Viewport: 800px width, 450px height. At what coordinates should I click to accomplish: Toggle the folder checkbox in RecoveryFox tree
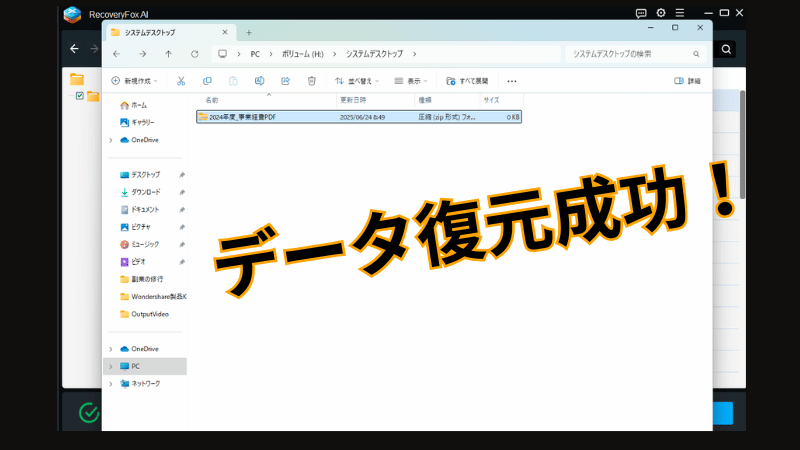click(80, 96)
